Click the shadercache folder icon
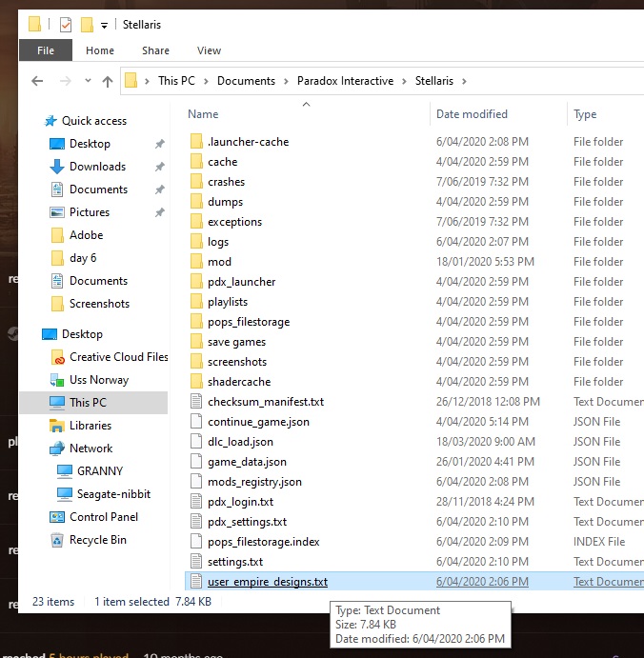This screenshot has height=658, width=644. (x=196, y=382)
